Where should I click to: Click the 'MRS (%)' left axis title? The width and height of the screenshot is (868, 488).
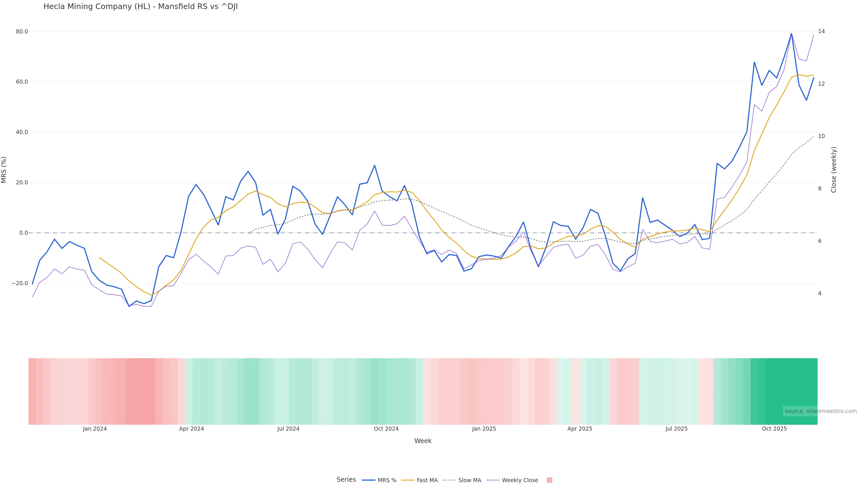tap(4, 170)
